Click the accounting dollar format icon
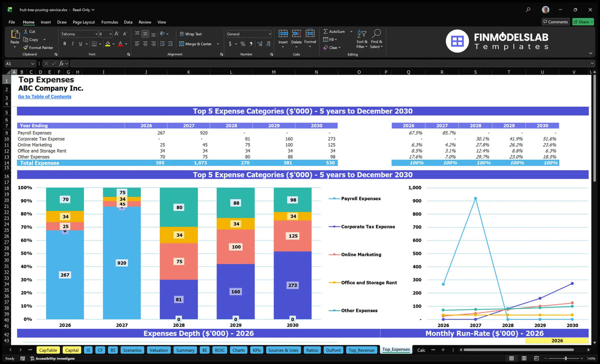 230,44
